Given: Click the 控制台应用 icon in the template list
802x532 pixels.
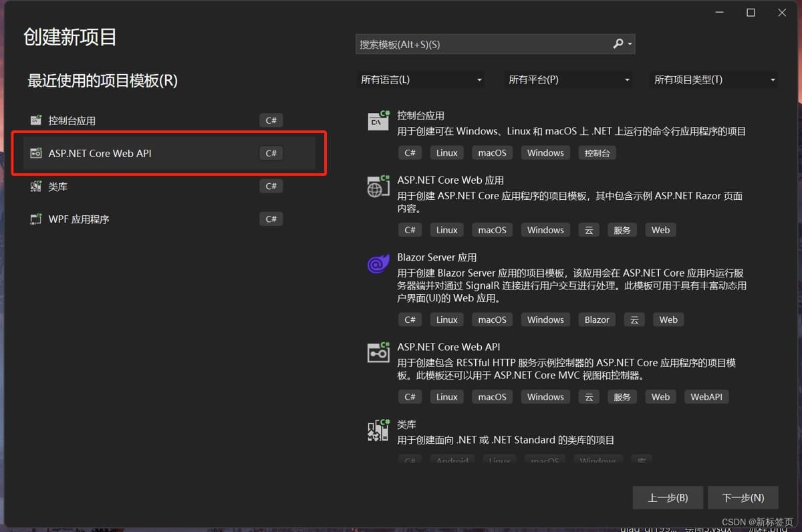Looking at the screenshot, I should tap(378, 121).
